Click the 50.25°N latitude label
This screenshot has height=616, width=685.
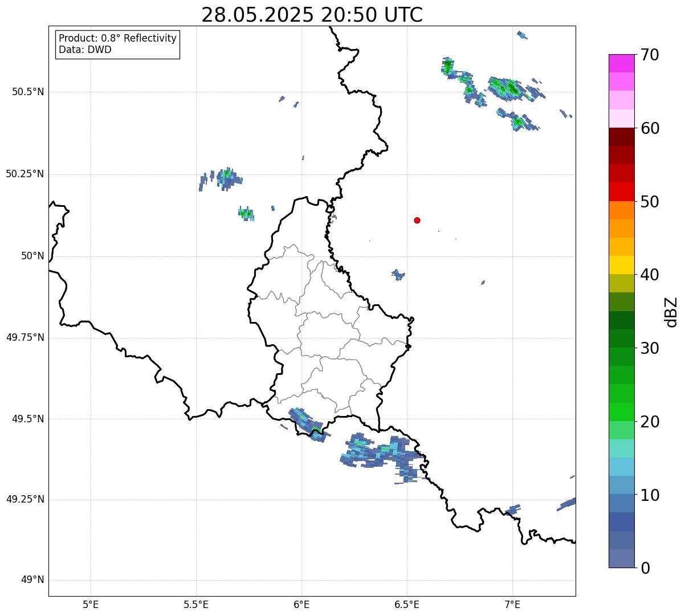(x=25, y=174)
